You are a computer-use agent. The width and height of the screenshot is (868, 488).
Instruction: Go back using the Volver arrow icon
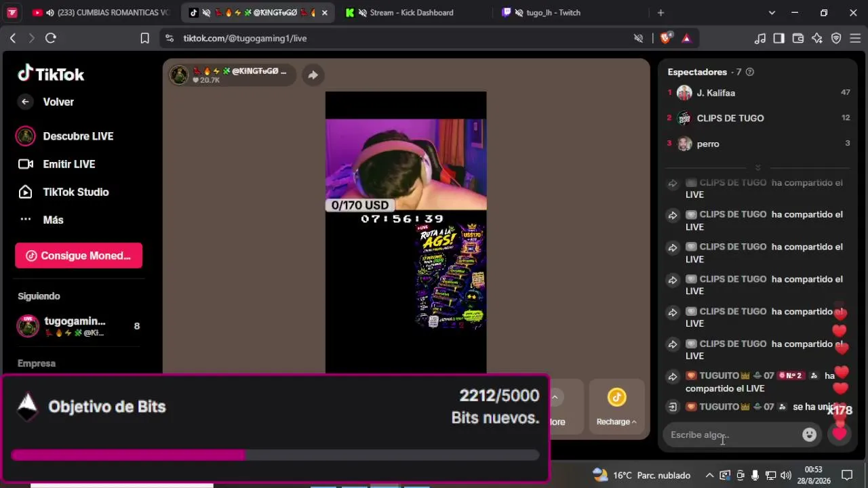pyautogui.click(x=25, y=102)
